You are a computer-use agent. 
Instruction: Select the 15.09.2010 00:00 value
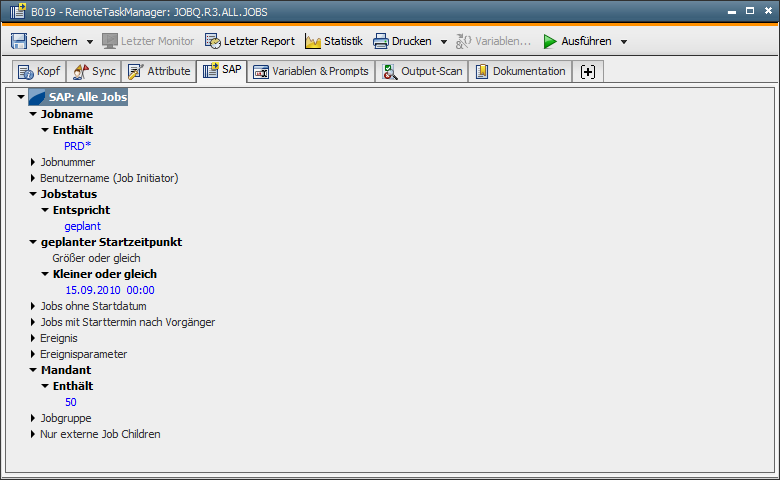(x=110, y=290)
